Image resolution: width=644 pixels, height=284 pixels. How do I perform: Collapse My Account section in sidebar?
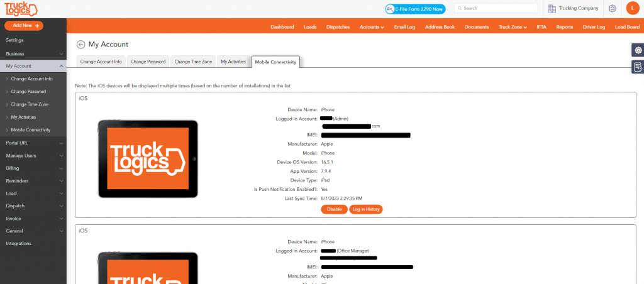click(x=33, y=66)
